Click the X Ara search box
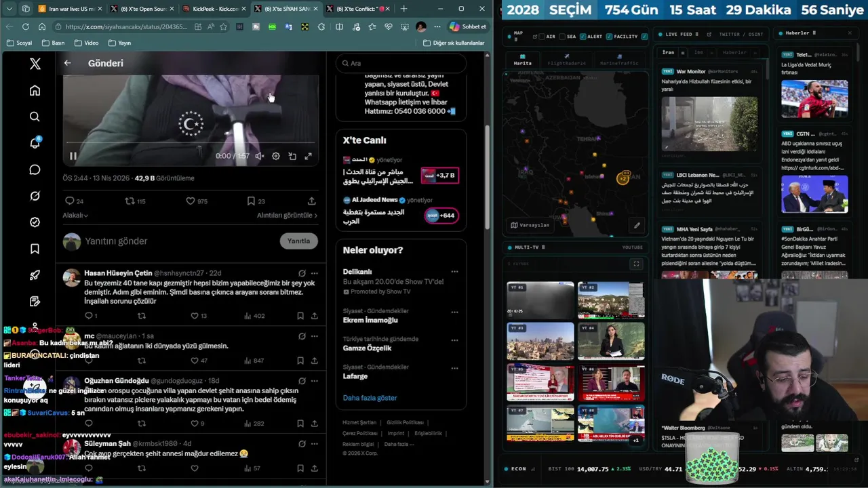Screen dimensions: 868x488 point(401,63)
